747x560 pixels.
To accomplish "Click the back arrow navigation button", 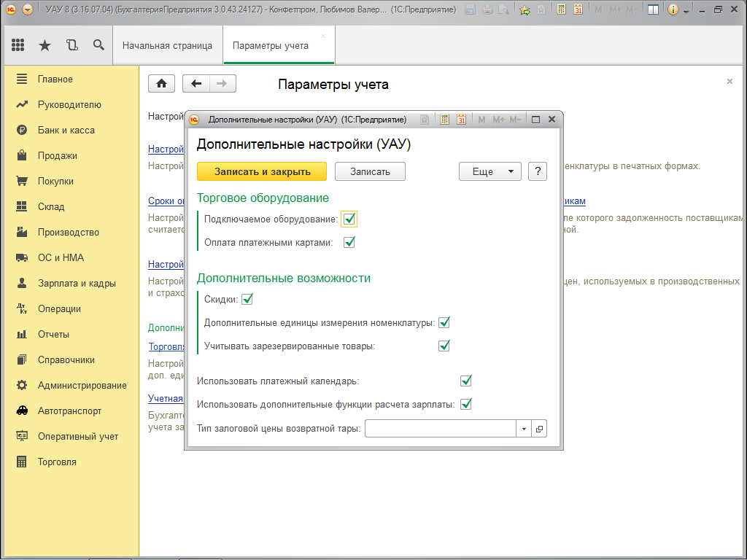I will [196, 83].
